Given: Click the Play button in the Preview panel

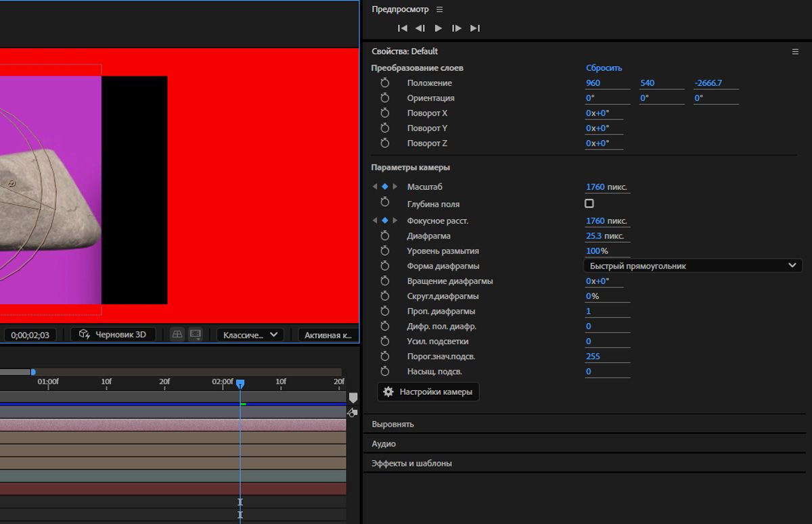Looking at the screenshot, I should (438, 28).
